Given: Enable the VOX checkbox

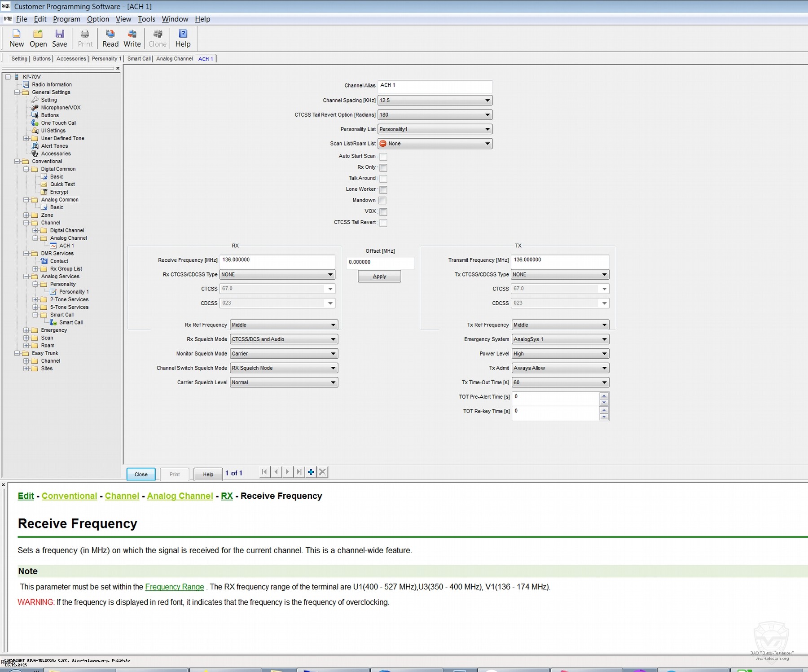Looking at the screenshot, I should [x=383, y=211].
